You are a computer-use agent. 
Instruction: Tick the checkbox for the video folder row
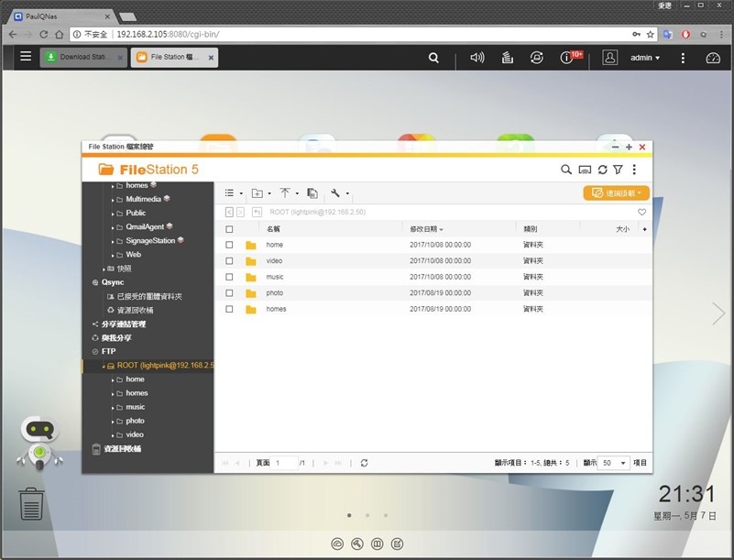pyautogui.click(x=229, y=261)
